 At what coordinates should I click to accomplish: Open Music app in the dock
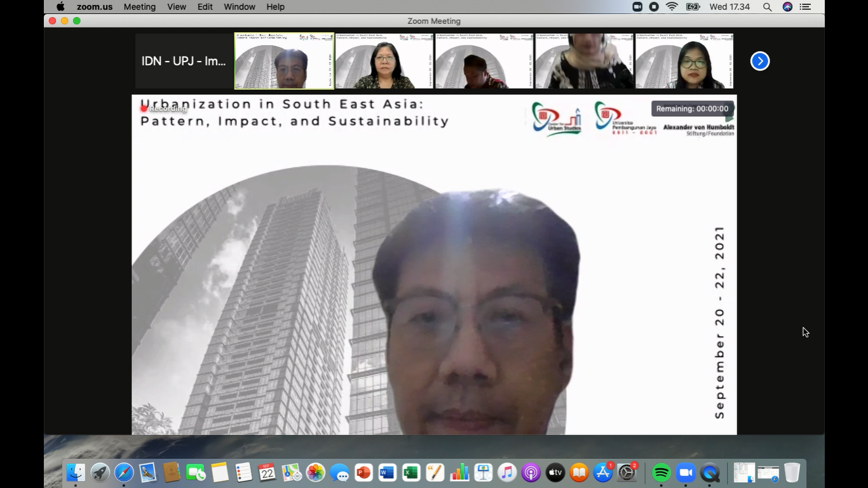pos(507,472)
